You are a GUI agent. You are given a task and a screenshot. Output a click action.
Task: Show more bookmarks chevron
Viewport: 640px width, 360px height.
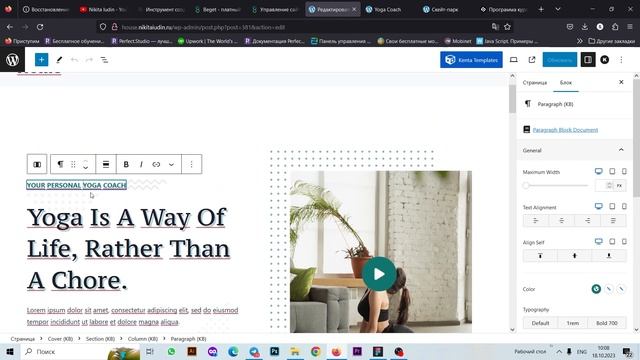point(579,41)
